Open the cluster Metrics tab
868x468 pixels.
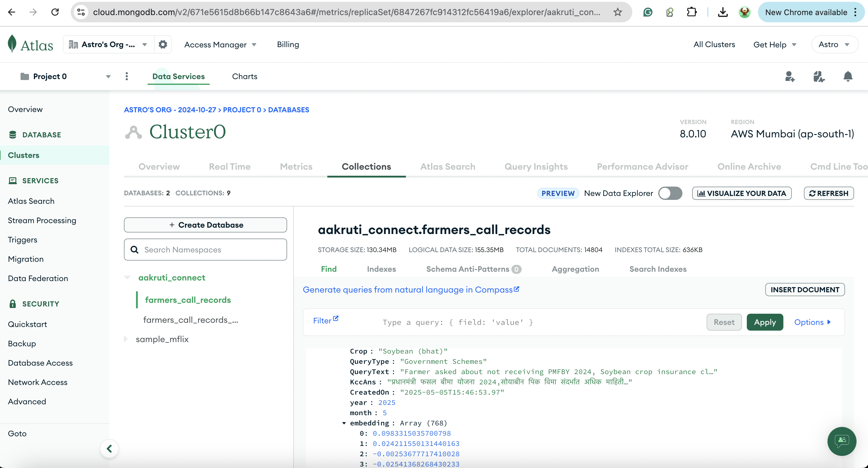[296, 166]
